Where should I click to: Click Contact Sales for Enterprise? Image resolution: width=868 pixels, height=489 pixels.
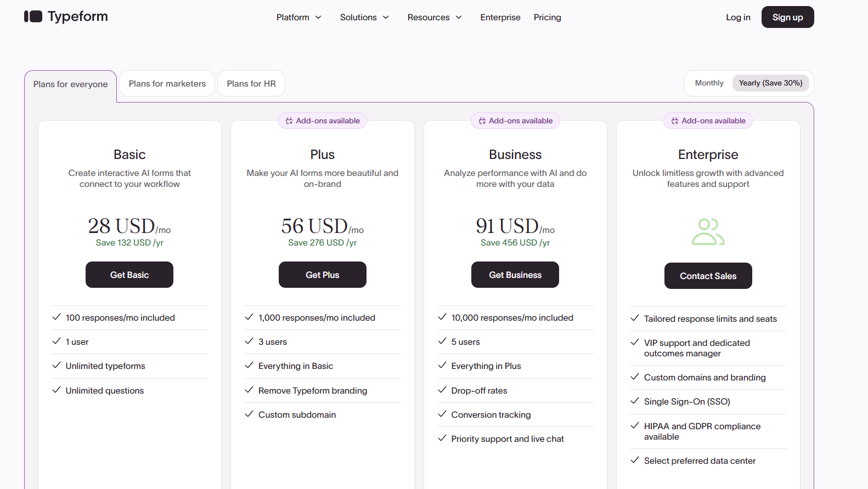[708, 276]
